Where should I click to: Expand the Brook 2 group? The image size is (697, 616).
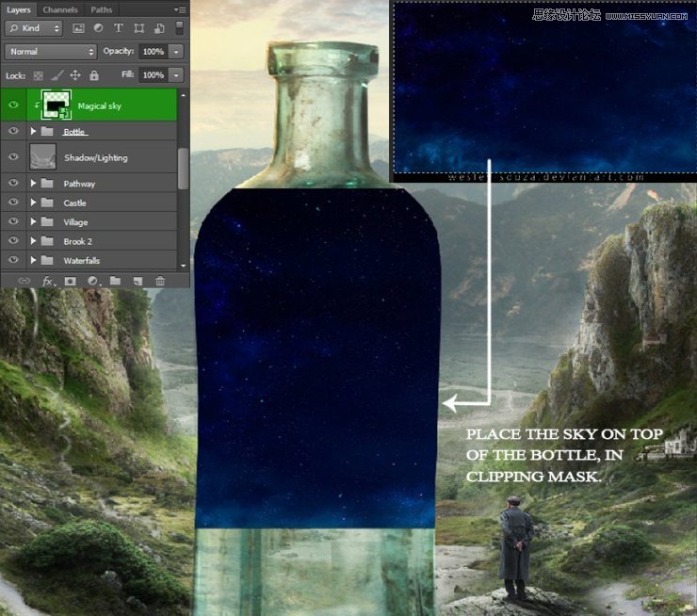click(x=33, y=241)
